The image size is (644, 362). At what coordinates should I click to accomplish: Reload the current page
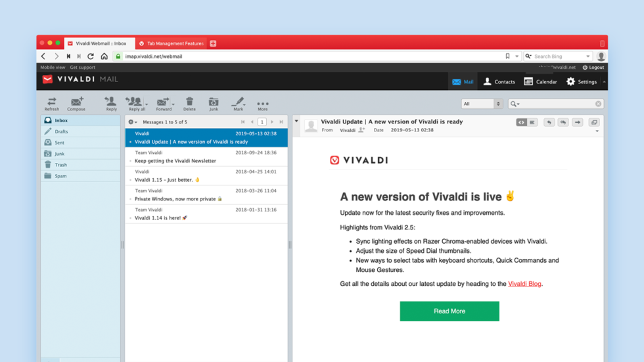pos(91,57)
